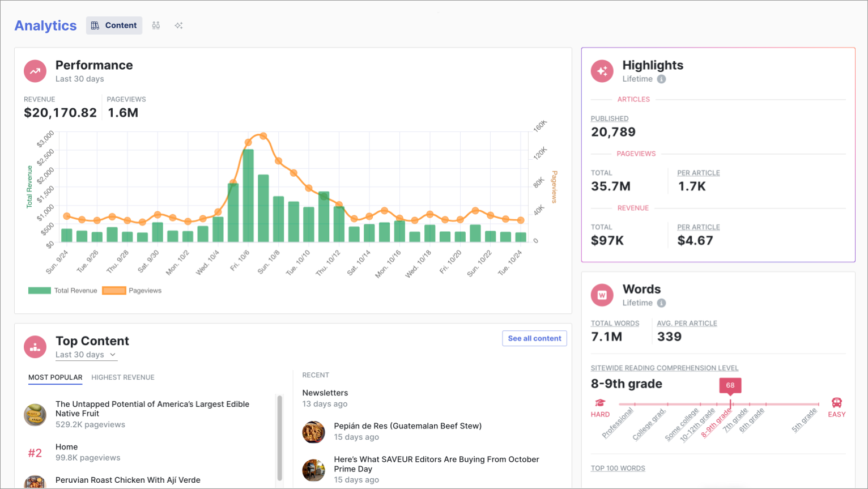This screenshot has width=868, height=489.
Task: Click the PER ARTICLE pageviews label
Action: pos(699,173)
